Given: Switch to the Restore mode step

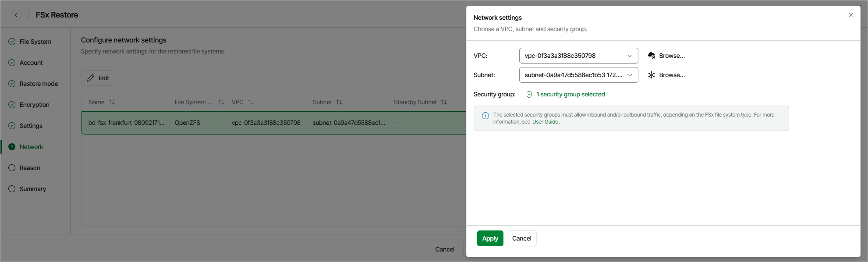Looking at the screenshot, I should [x=39, y=84].
